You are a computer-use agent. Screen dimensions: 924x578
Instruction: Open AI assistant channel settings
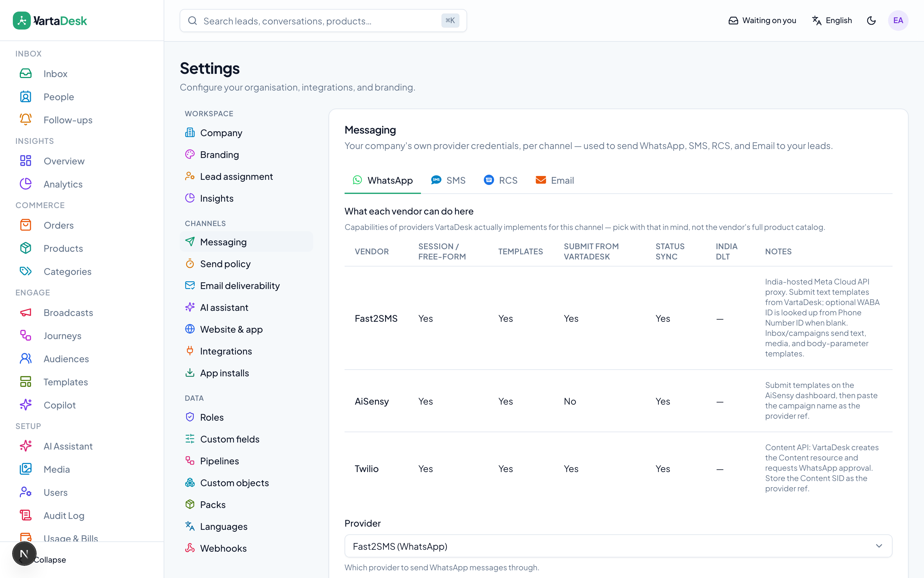pyautogui.click(x=246, y=307)
